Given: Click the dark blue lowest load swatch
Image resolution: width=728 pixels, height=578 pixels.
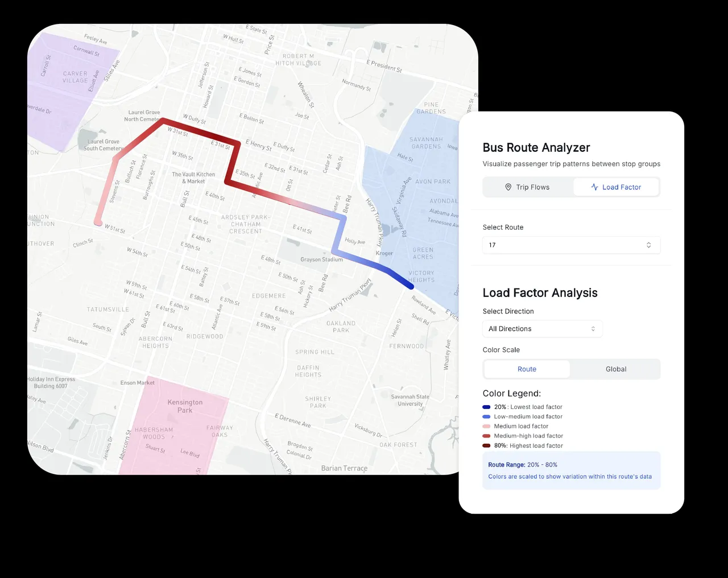Looking at the screenshot, I should point(486,407).
